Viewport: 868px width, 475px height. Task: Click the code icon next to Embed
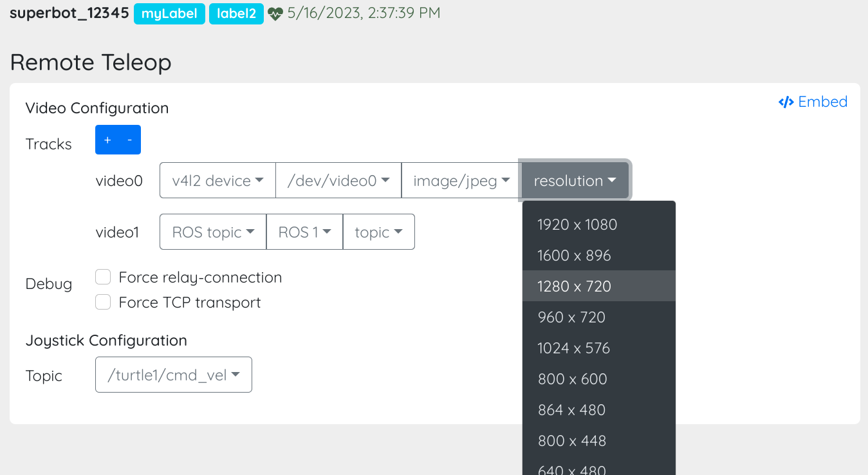tap(786, 102)
